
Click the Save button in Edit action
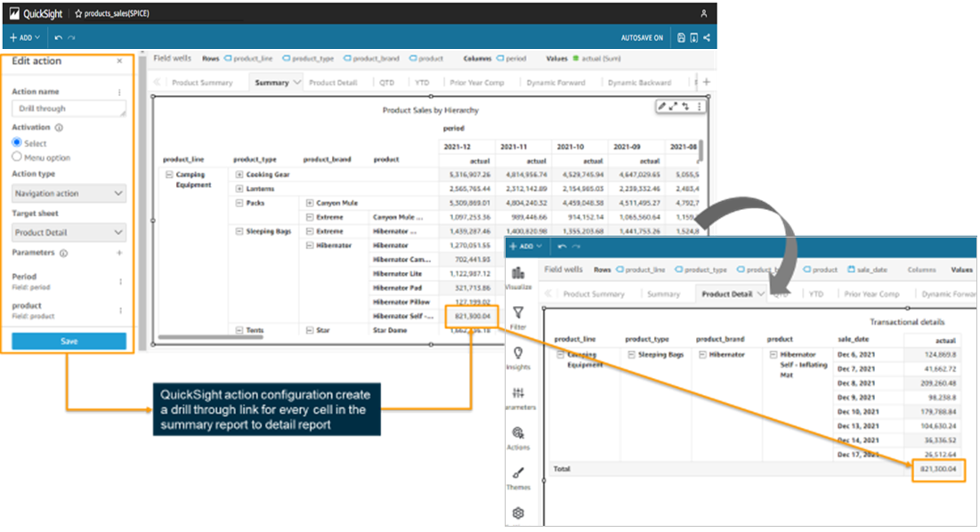69,341
